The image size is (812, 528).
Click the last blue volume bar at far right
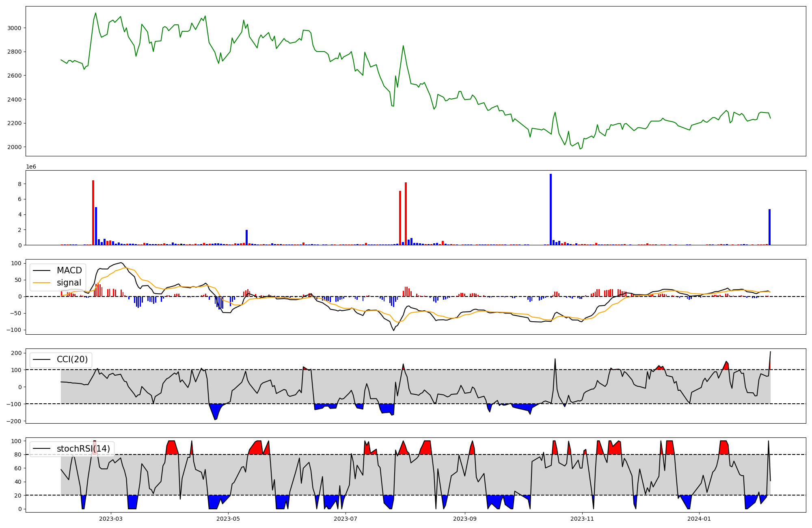click(x=769, y=227)
